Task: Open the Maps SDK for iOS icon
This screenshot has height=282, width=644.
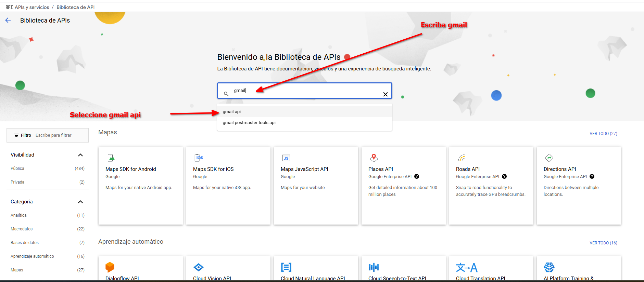Action: coord(199,158)
